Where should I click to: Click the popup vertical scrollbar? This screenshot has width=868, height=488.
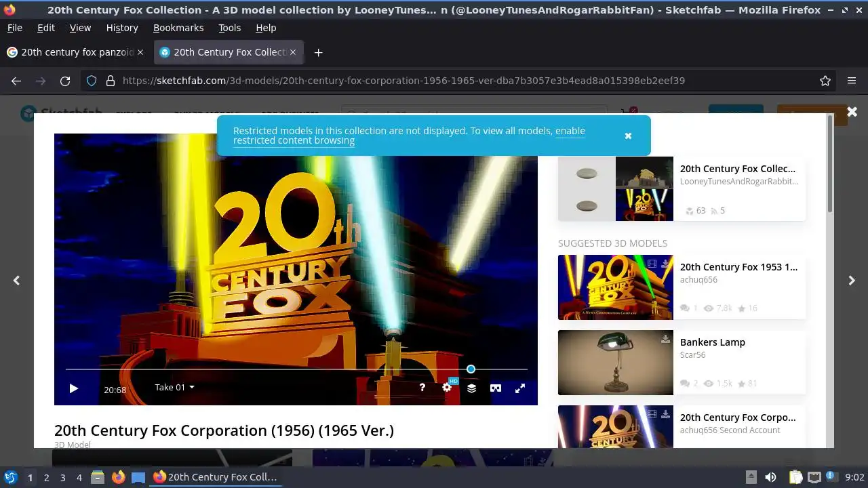tap(830, 164)
